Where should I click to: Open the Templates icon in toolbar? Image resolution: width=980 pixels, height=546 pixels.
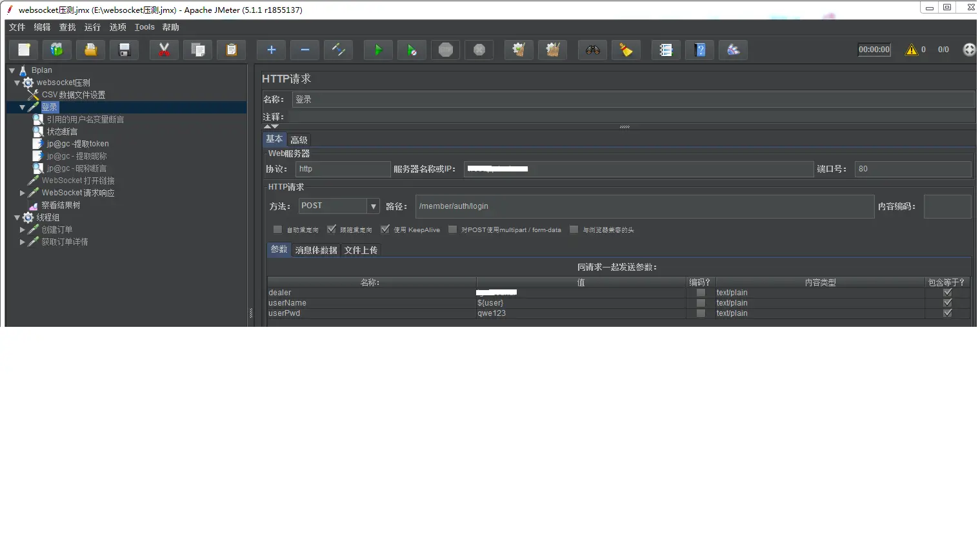(57, 50)
